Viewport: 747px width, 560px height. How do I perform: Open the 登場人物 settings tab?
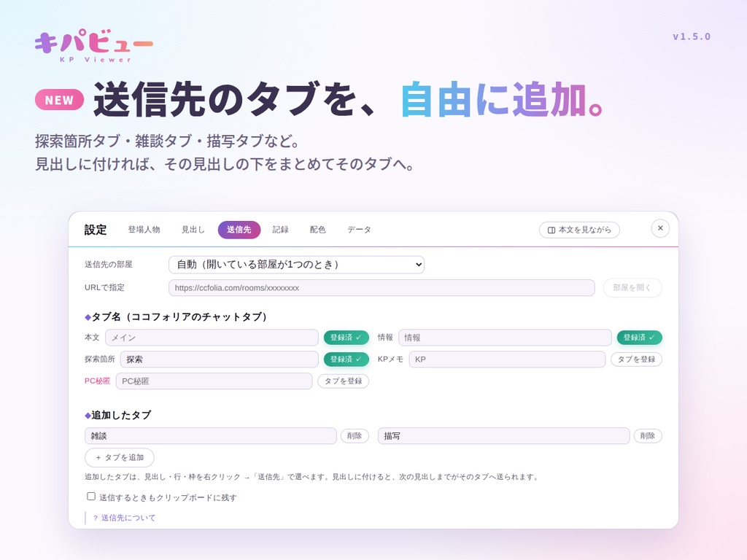[144, 230]
